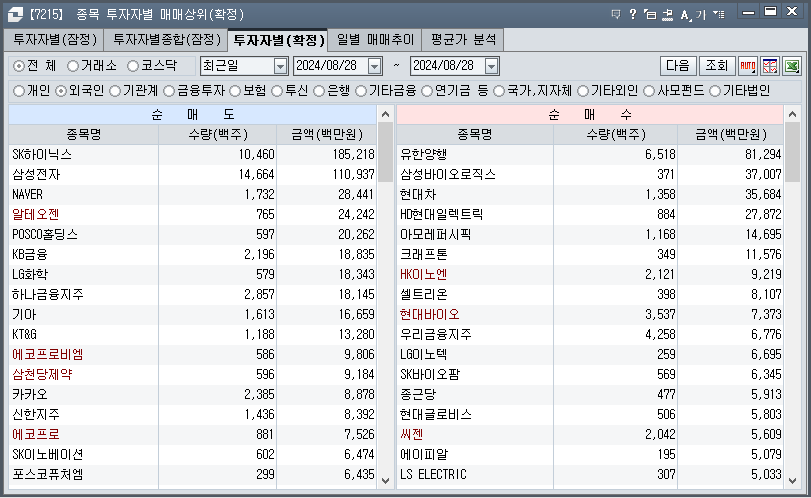Click the 다음 button
Image resolution: width=811 pixels, height=498 pixels.
(678, 66)
